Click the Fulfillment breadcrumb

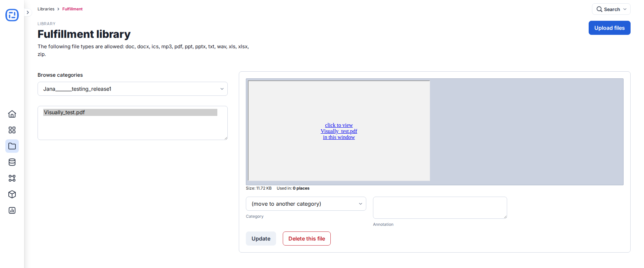click(72, 9)
